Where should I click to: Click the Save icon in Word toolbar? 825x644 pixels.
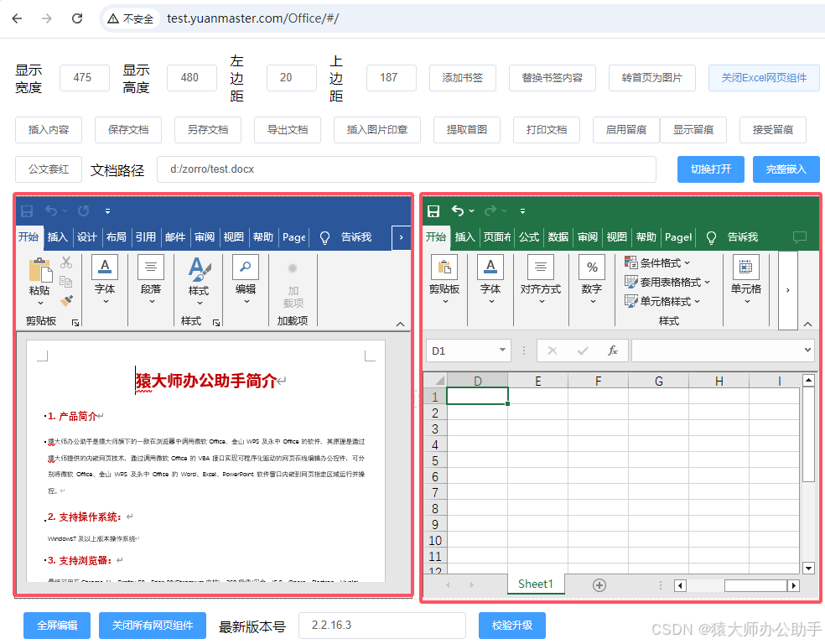27,211
